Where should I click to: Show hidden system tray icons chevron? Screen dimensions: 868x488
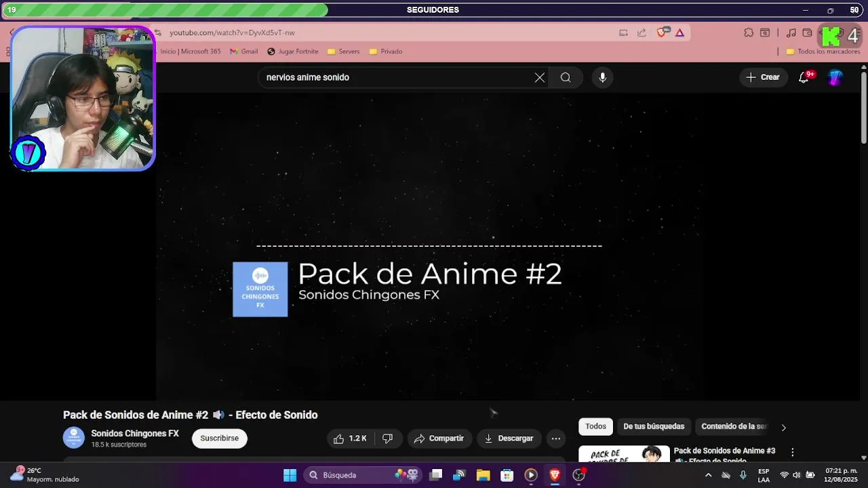coord(708,475)
